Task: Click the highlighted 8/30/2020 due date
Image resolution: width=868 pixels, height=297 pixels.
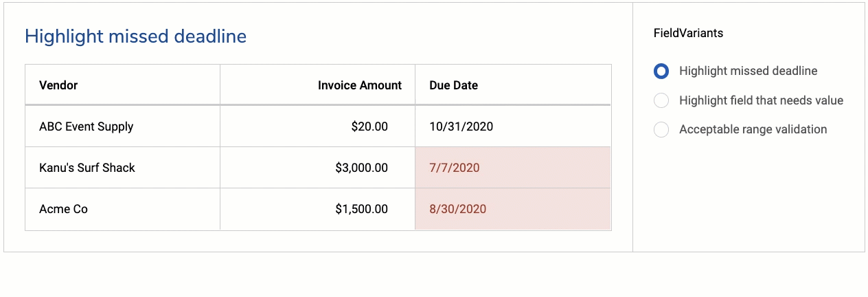Action: [457, 209]
